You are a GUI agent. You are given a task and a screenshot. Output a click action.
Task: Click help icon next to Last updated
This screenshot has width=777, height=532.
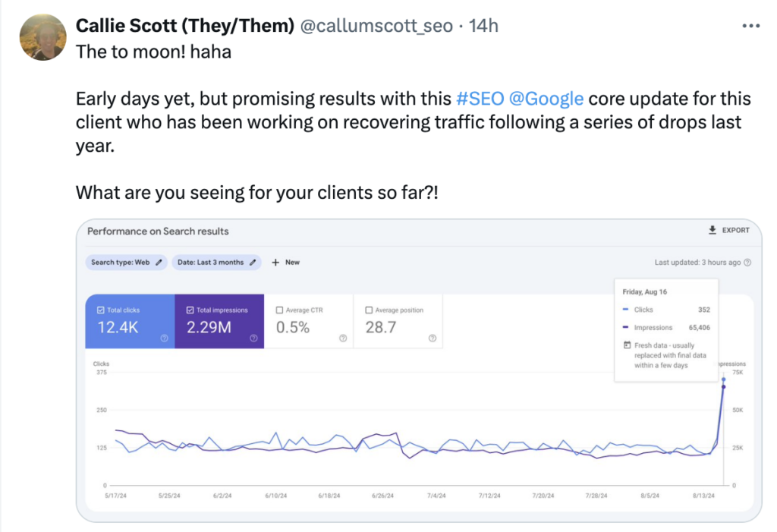click(x=747, y=263)
